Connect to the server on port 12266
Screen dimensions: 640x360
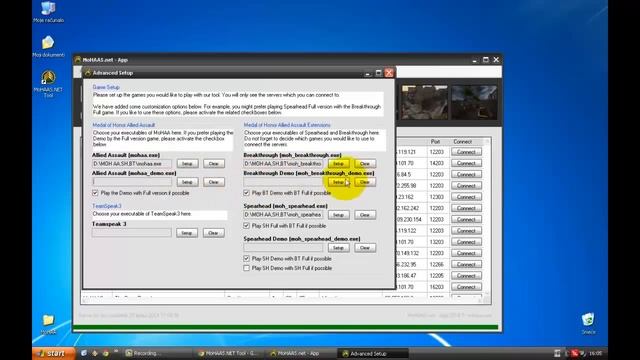point(466,264)
